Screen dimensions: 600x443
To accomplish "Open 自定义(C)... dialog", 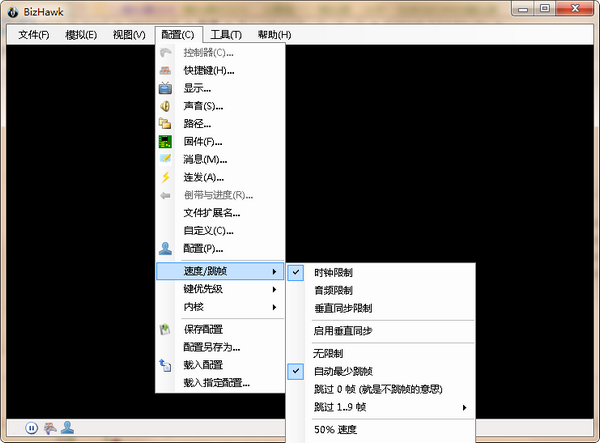I will click(x=220, y=231).
